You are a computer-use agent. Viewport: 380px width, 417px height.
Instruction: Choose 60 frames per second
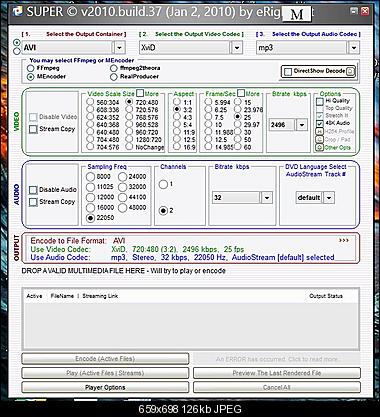[238, 147]
